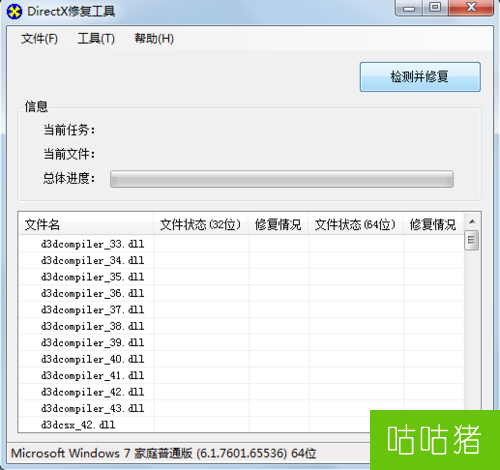Image resolution: width=500 pixels, height=470 pixels.
Task: Minimize the DirectX repair tool window
Action: (x=409, y=7)
